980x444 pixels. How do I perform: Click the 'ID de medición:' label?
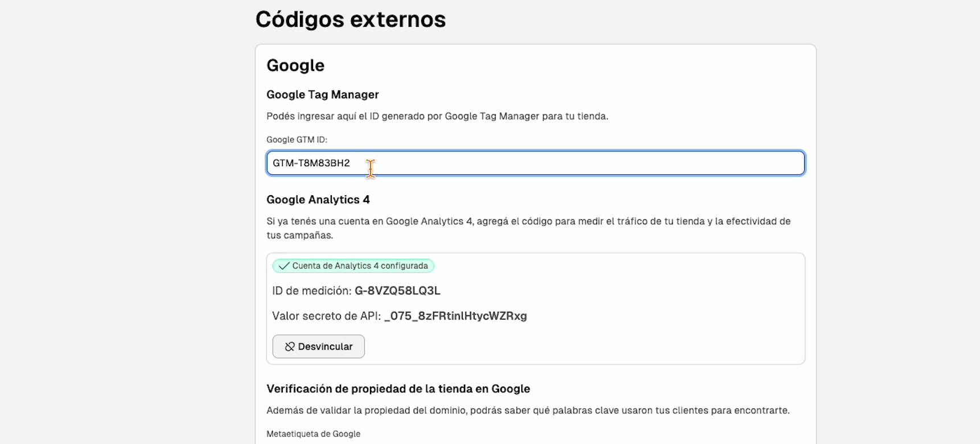point(311,291)
